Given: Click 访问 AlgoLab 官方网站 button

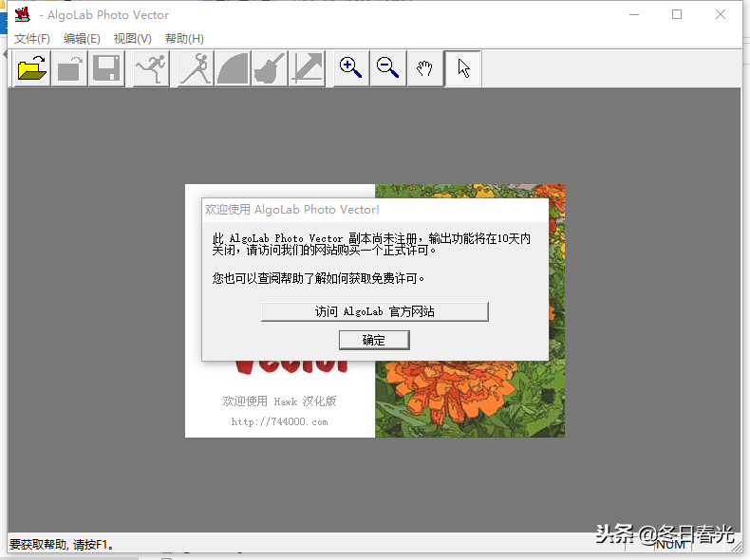Looking at the screenshot, I should coord(374,311).
